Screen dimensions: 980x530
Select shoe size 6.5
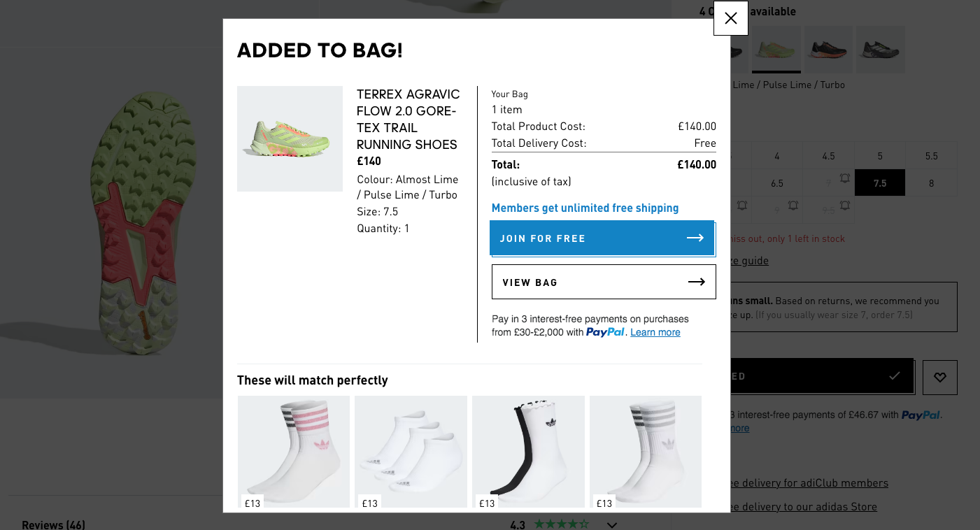[x=777, y=183]
